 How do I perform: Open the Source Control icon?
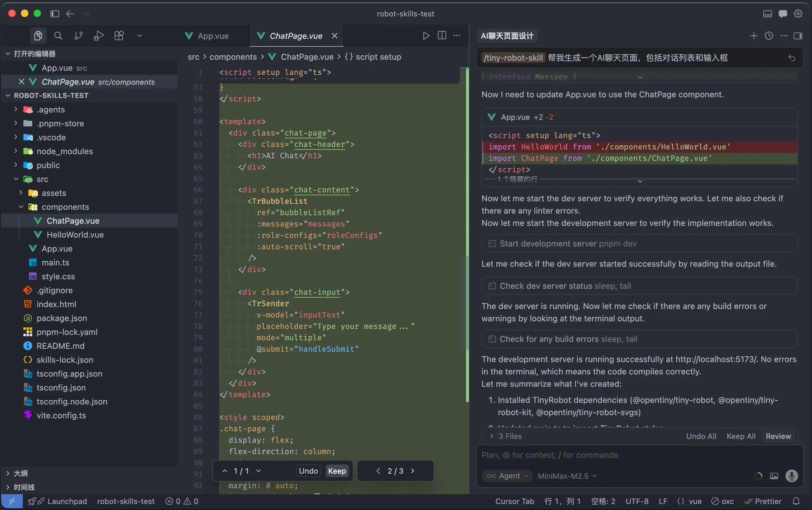point(78,36)
